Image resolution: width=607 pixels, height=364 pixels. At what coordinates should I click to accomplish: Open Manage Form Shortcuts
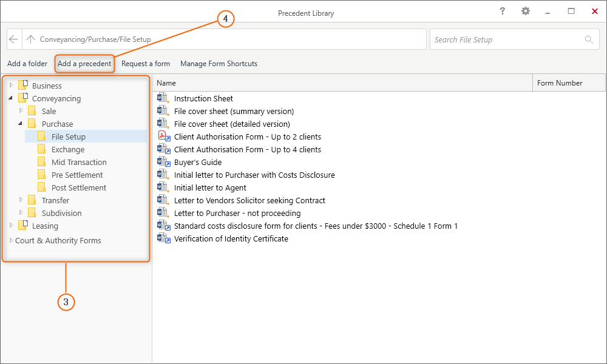point(219,64)
